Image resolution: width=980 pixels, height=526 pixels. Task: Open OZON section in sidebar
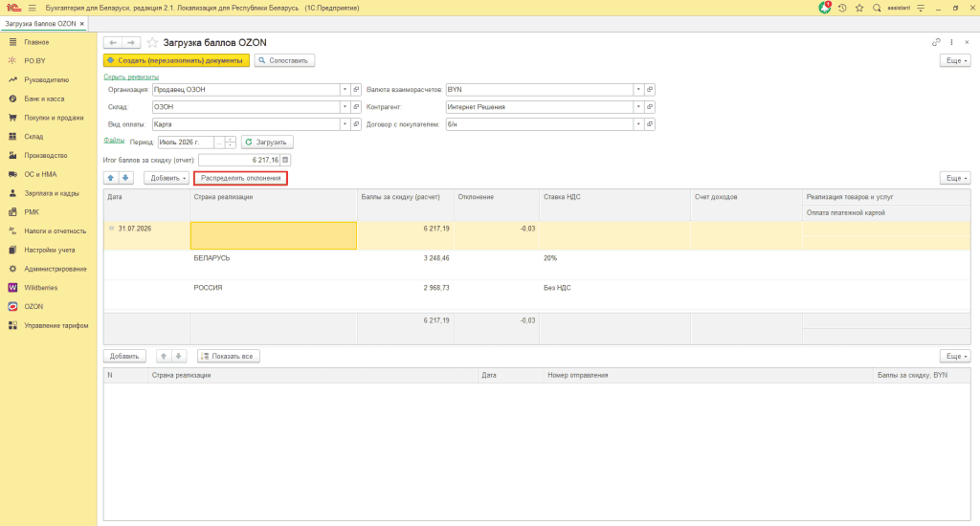coord(33,307)
